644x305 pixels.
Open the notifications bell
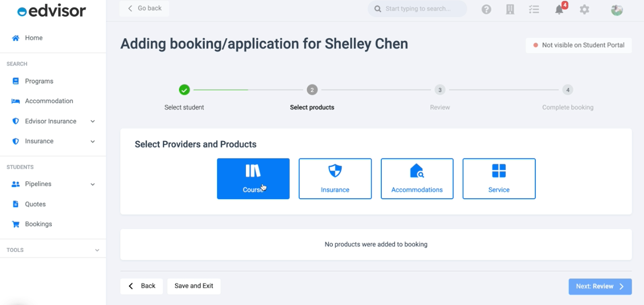pyautogui.click(x=559, y=9)
